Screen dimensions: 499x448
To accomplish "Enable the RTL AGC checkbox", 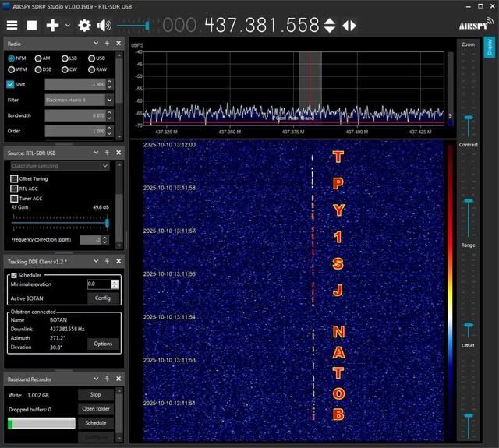I will [13, 188].
